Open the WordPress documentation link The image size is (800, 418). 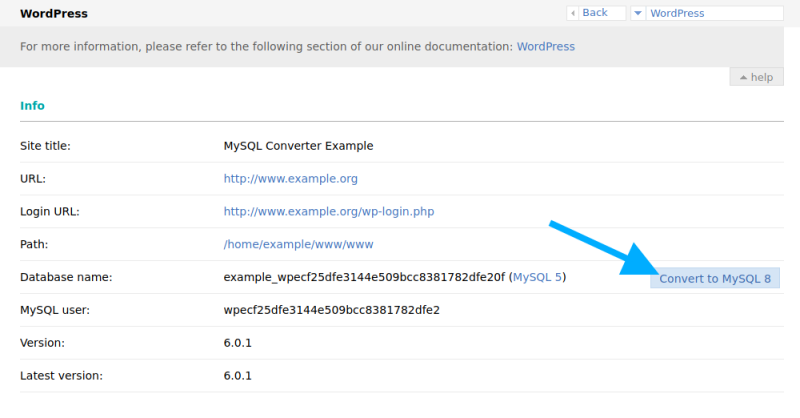(x=545, y=46)
